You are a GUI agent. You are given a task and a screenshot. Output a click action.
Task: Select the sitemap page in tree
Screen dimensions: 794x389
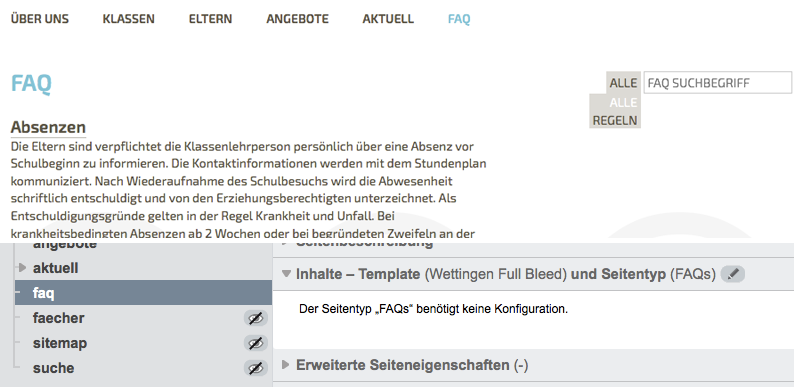60,343
